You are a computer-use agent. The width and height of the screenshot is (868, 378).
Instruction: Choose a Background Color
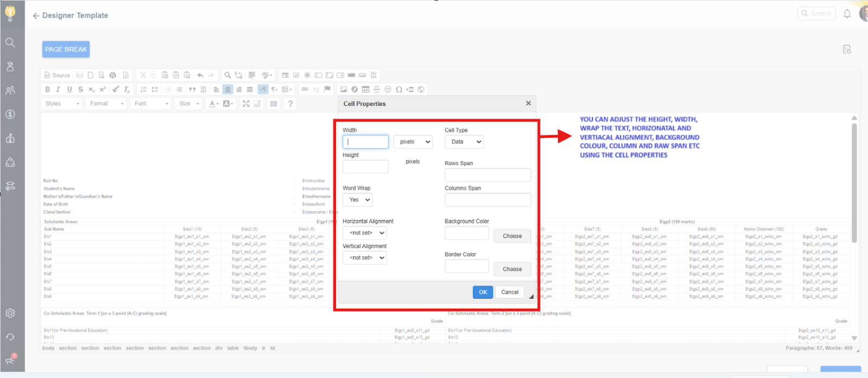coord(512,236)
